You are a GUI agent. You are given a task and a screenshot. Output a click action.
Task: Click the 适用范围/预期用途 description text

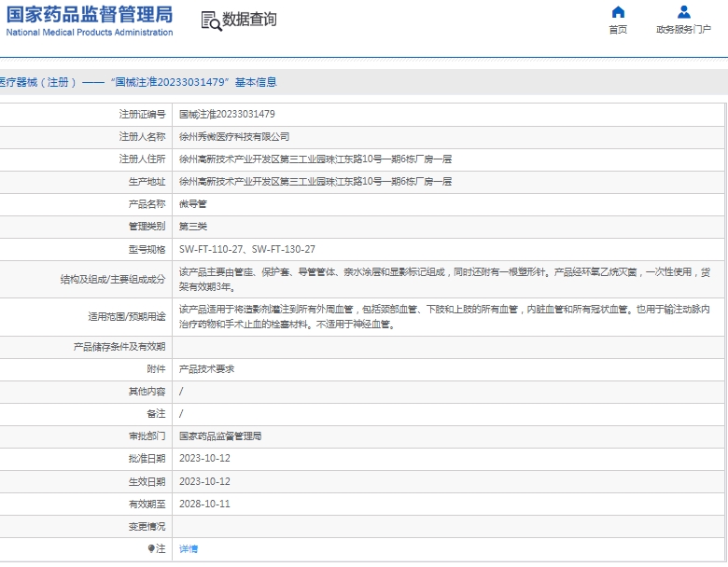(444, 316)
